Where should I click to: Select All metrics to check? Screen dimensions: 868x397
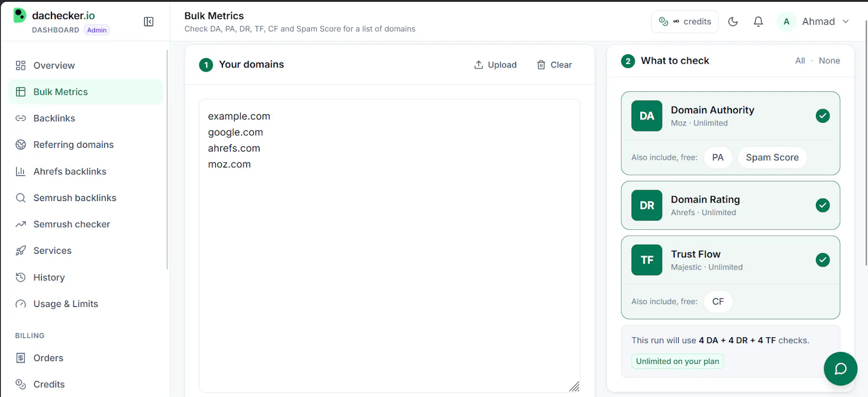click(x=800, y=61)
